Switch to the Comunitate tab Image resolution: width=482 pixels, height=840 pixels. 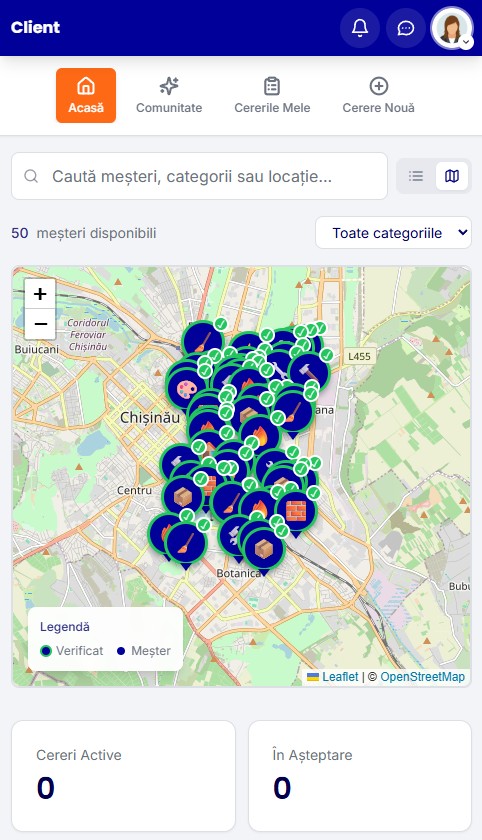click(169, 95)
